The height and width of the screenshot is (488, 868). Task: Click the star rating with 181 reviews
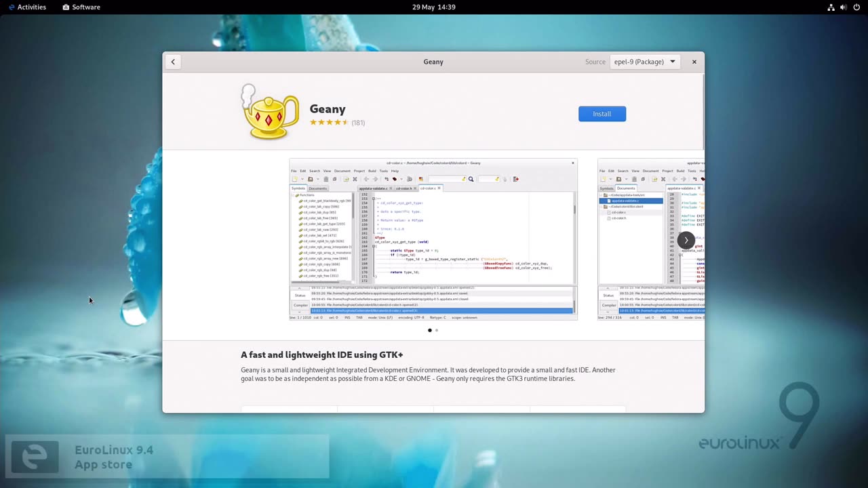(x=337, y=123)
